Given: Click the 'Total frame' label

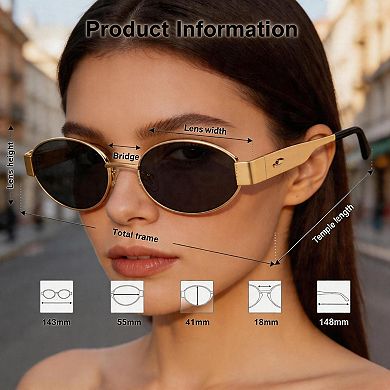Looking at the screenshot, I should click(x=135, y=235).
